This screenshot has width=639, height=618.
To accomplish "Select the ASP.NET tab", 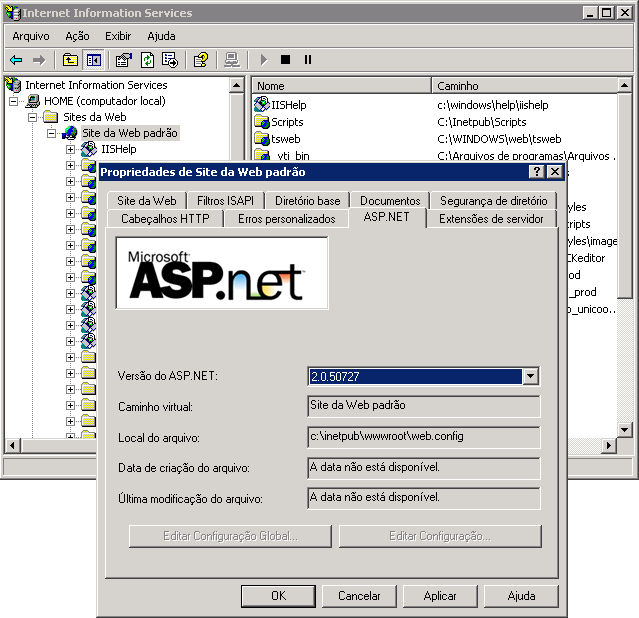I will pyautogui.click(x=386, y=217).
